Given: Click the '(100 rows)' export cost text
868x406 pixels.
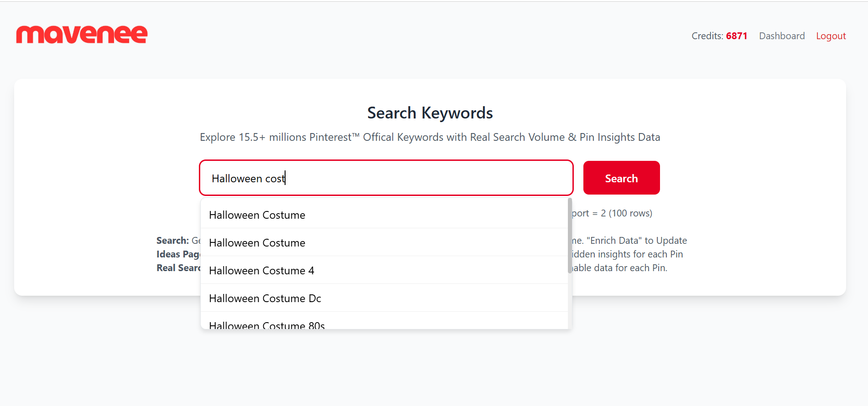Looking at the screenshot, I should coord(630,213).
